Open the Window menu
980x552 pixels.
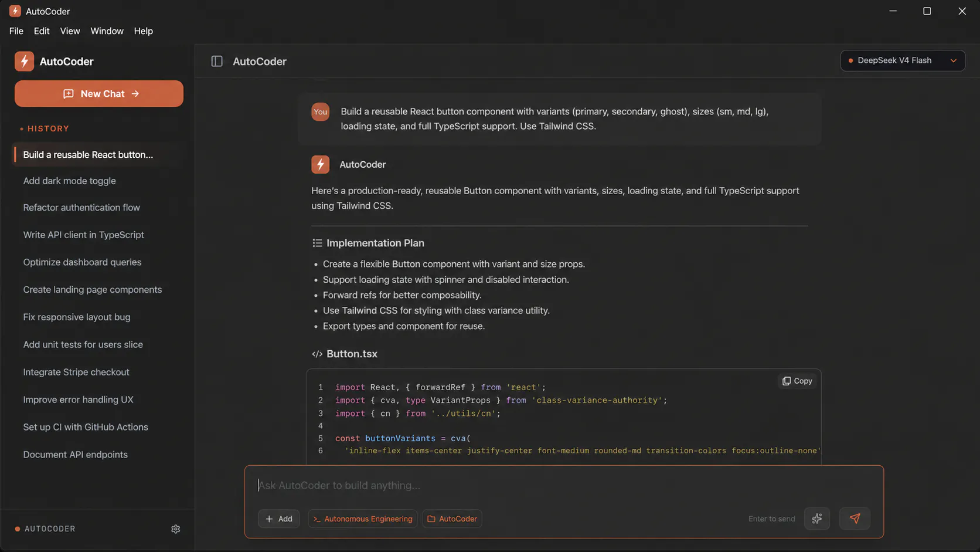(107, 31)
